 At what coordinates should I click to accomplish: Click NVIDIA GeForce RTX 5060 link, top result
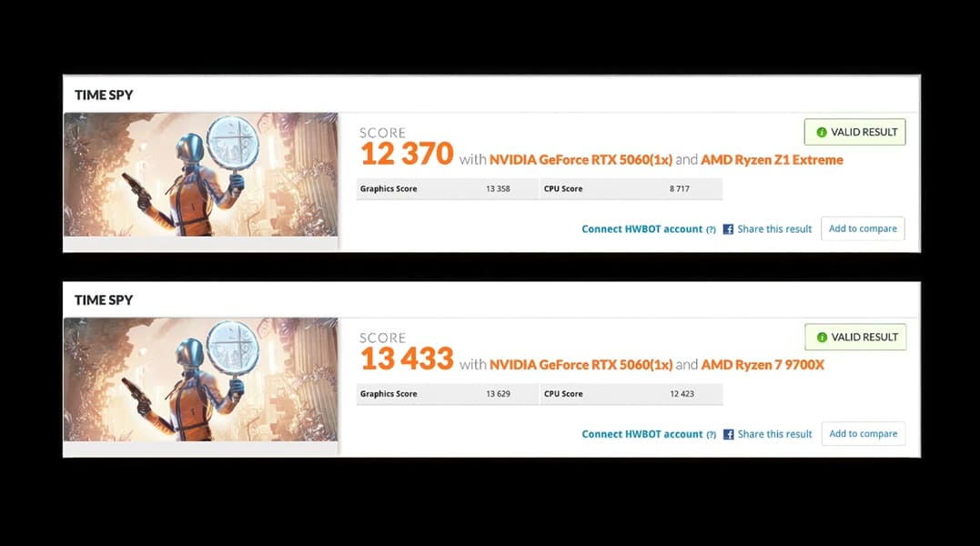[581, 160]
